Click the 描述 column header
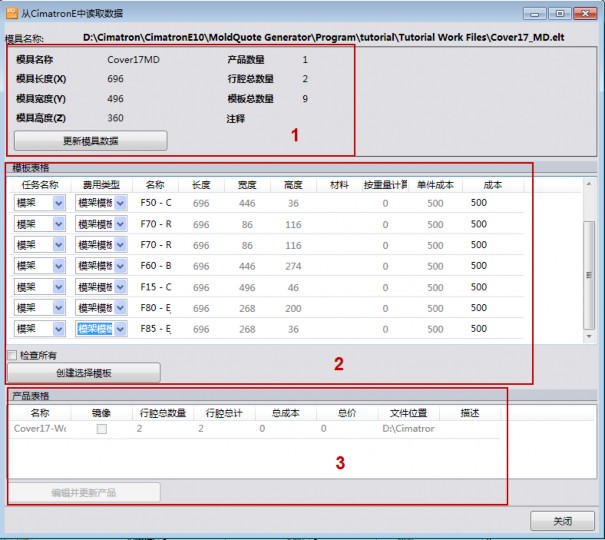 [470, 413]
